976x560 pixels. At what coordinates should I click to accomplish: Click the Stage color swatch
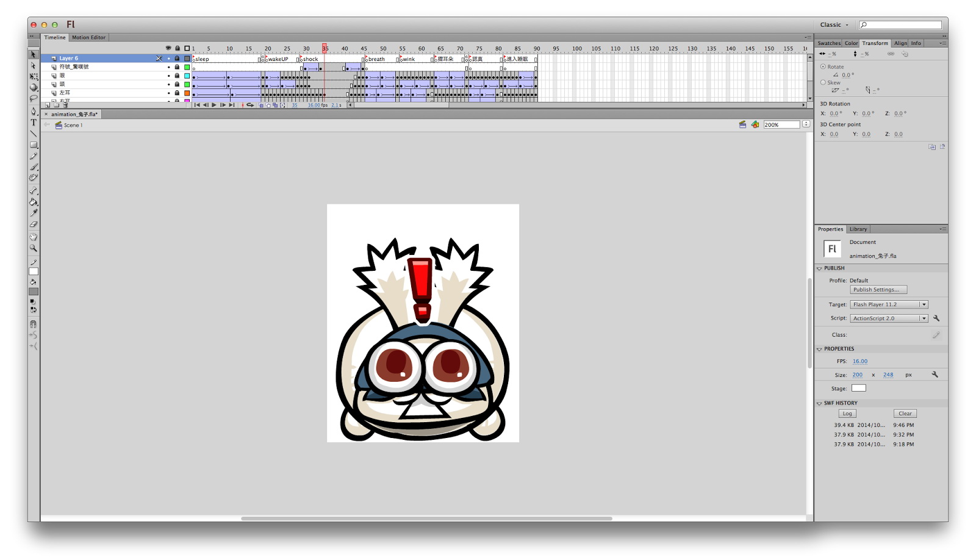[x=858, y=388]
